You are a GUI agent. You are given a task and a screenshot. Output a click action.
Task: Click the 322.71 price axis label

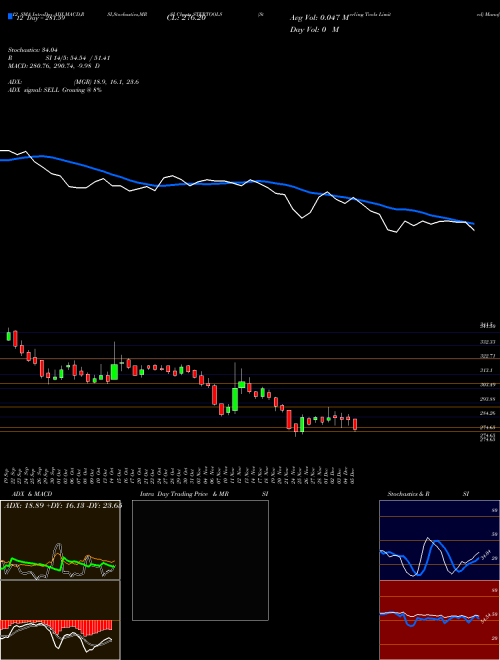(488, 356)
